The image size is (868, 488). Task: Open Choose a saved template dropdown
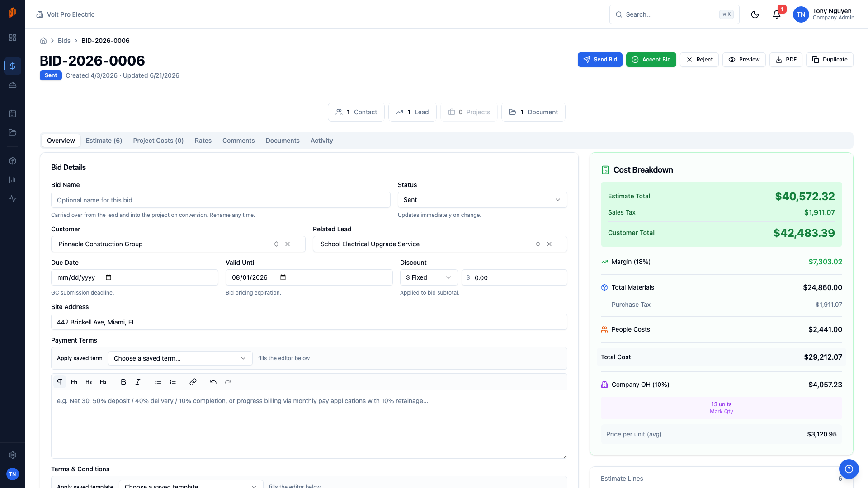click(x=191, y=484)
